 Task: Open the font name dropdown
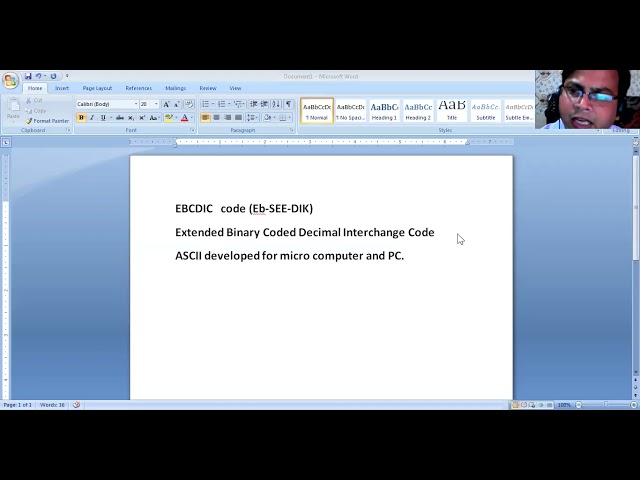136,104
